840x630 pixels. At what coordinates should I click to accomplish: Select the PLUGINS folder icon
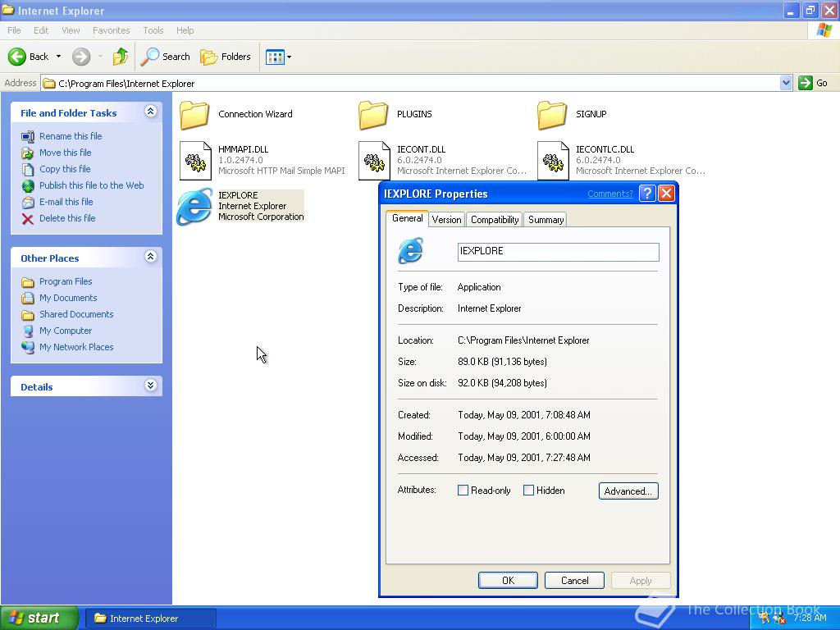tap(373, 115)
